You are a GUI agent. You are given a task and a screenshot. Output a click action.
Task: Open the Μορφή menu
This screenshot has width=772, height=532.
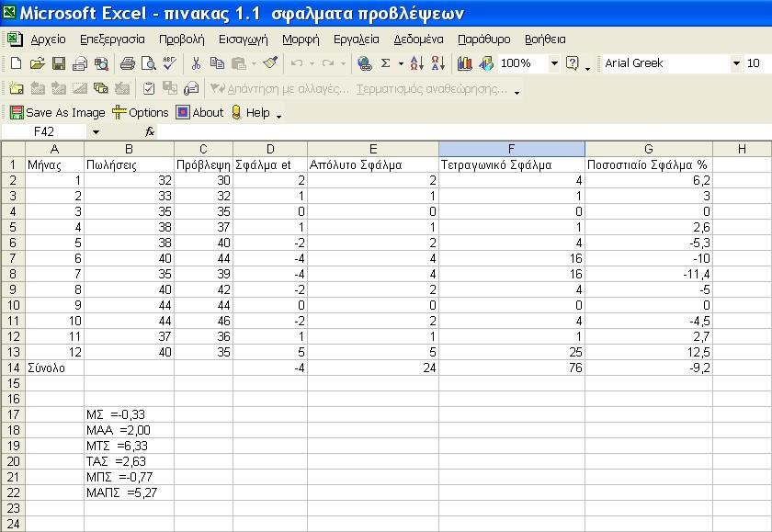(x=301, y=39)
